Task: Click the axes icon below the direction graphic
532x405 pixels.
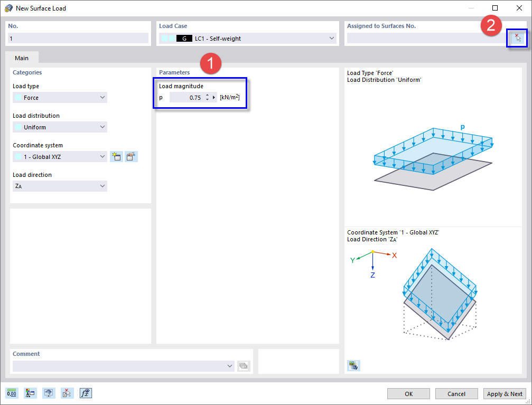Action: coord(353,365)
